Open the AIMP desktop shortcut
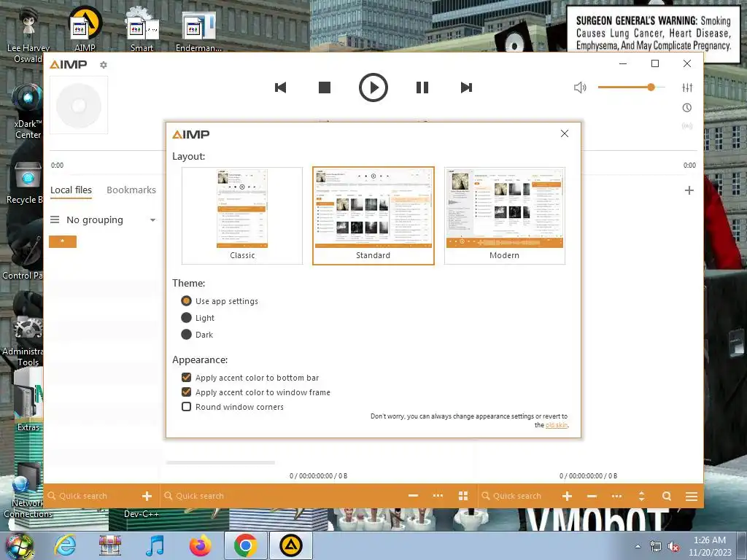Viewport: 747px width, 560px height. (85, 28)
